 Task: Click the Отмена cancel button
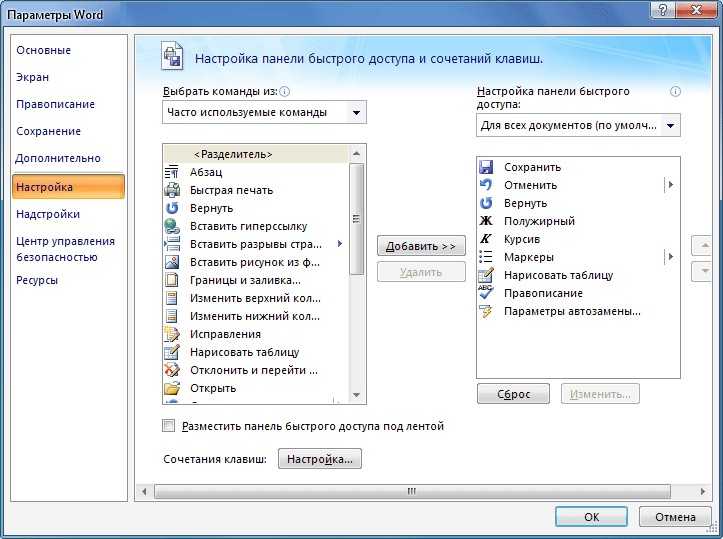coord(675,517)
